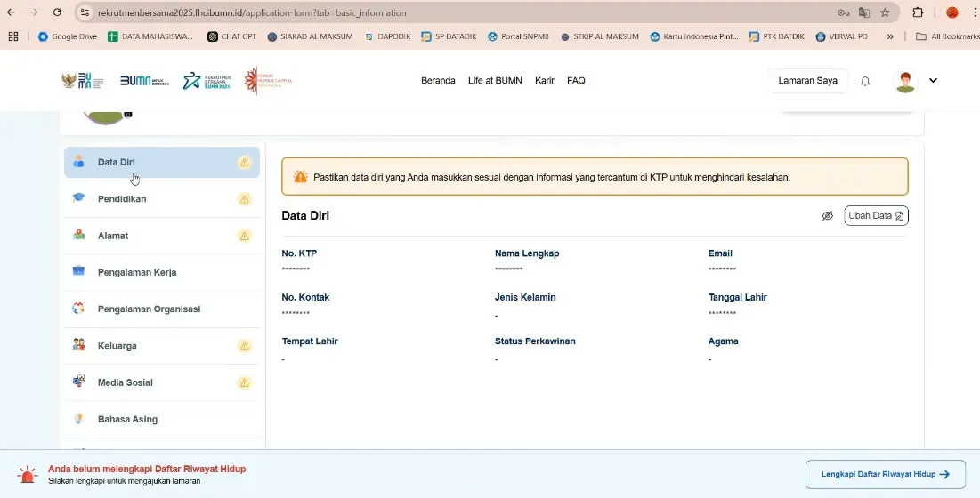Click the Ubah Data button
Viewport: 980px width, 498px height.
876,216
